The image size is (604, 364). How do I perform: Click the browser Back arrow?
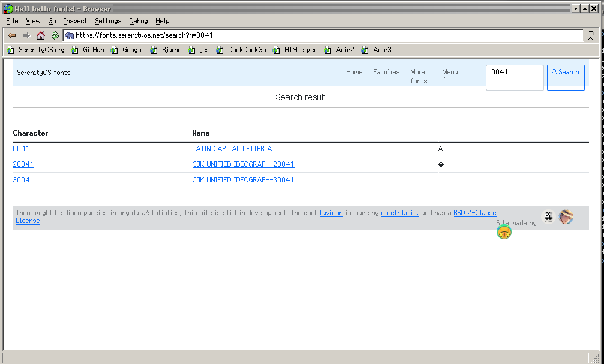(12, 35)
